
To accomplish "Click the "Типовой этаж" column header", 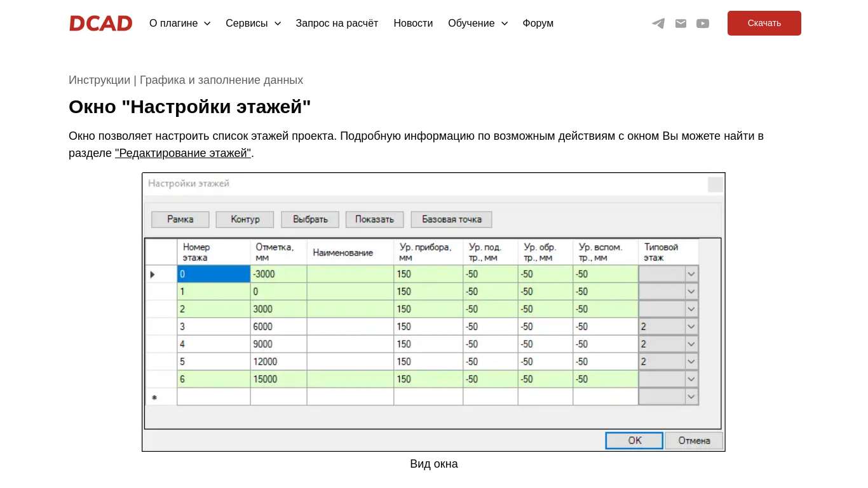I will tap(668, 252).
